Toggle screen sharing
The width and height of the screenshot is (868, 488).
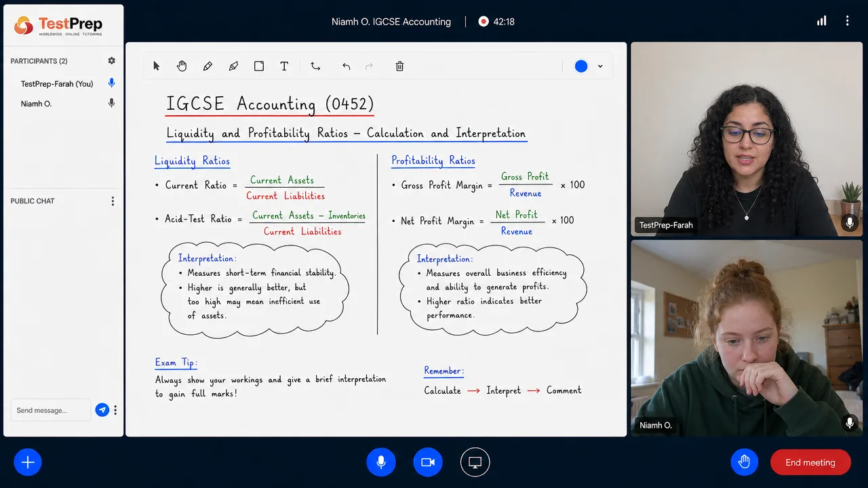(475, 462)
